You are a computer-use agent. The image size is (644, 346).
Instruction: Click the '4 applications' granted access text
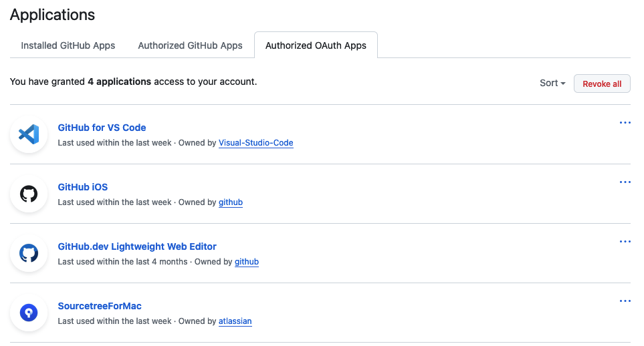[119, 81]
